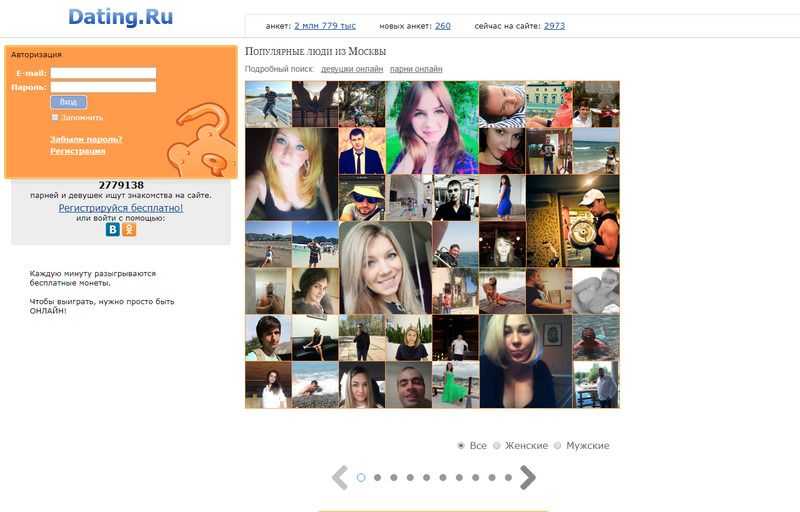Select the fifth pagination dot
The height and width of the screenshot is (512, 800).
[427, 478]
